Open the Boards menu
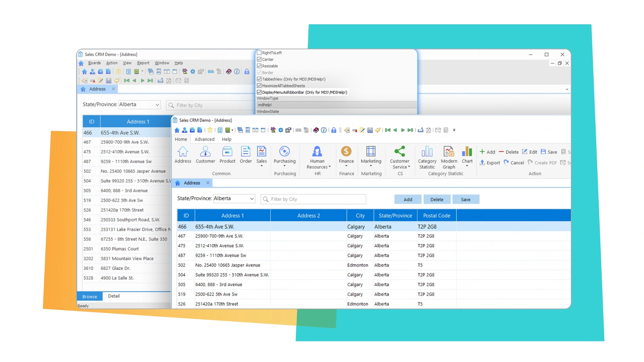644x362 pixels. pos(94,63)
